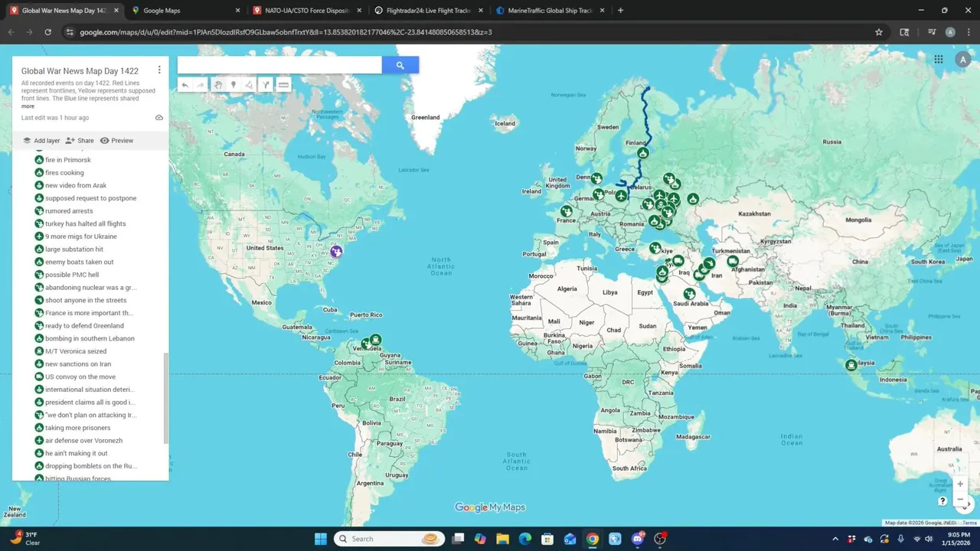
Task: Expand the system tray hidden icons chevron
Action: coord(835,539)
